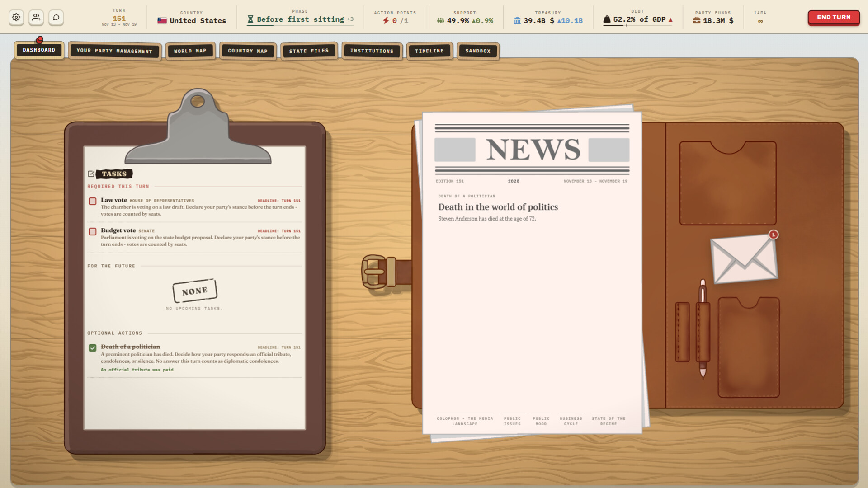The height and width of the screenshot is (488, 868).
Task: Open the Public Mood newspaper section
Action: (541, 421)
